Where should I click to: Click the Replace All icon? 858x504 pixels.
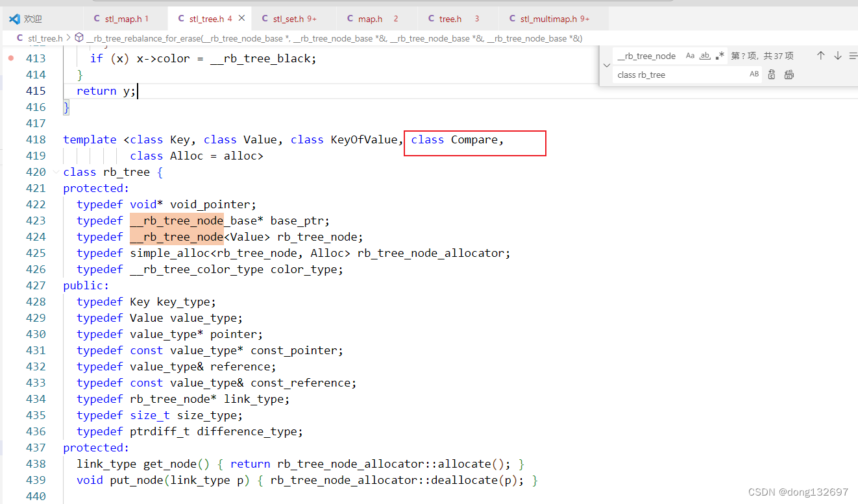789,75
